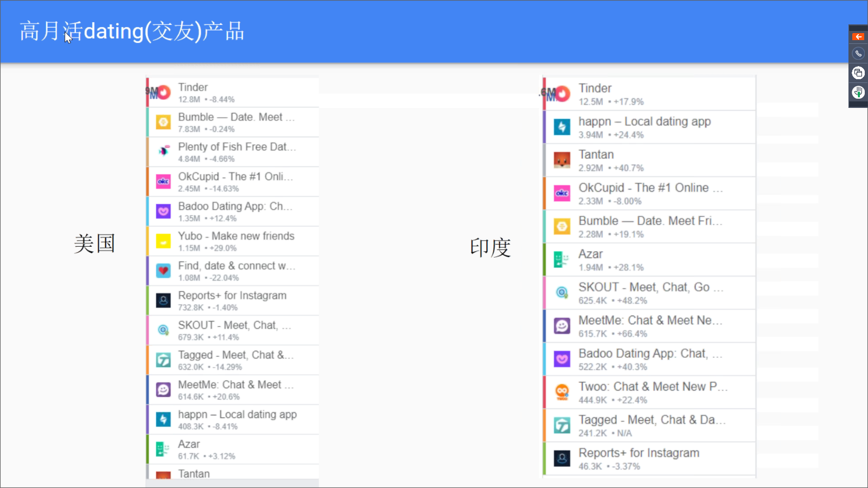868x488 pixels.
Task: Click happn icon in the India list
Action: [562, 127]
